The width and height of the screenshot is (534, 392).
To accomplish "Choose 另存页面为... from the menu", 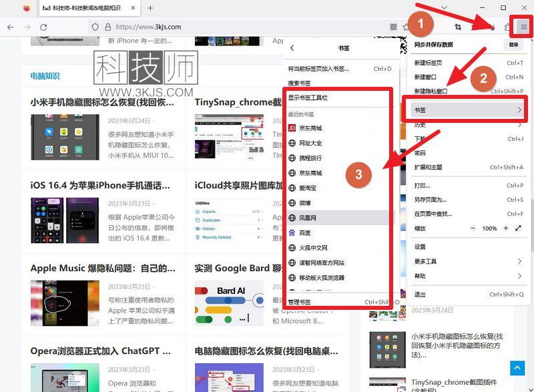I will (x=469, y=200).
